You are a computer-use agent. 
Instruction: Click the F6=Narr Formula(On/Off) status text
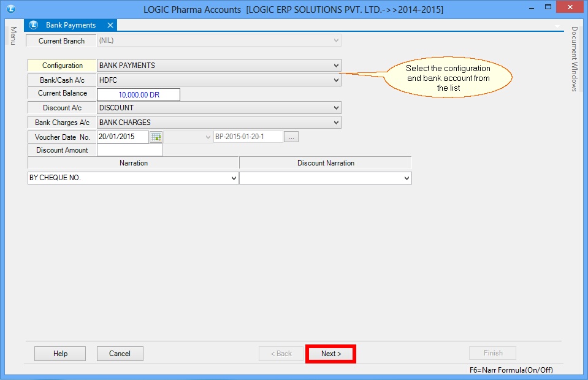point(511,370)
